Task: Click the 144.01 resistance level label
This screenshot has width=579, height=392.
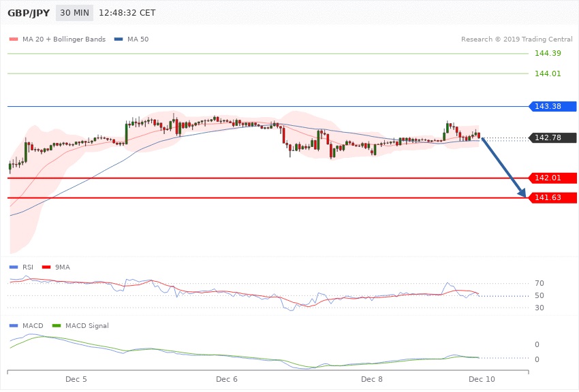Action: pos(548,73)
